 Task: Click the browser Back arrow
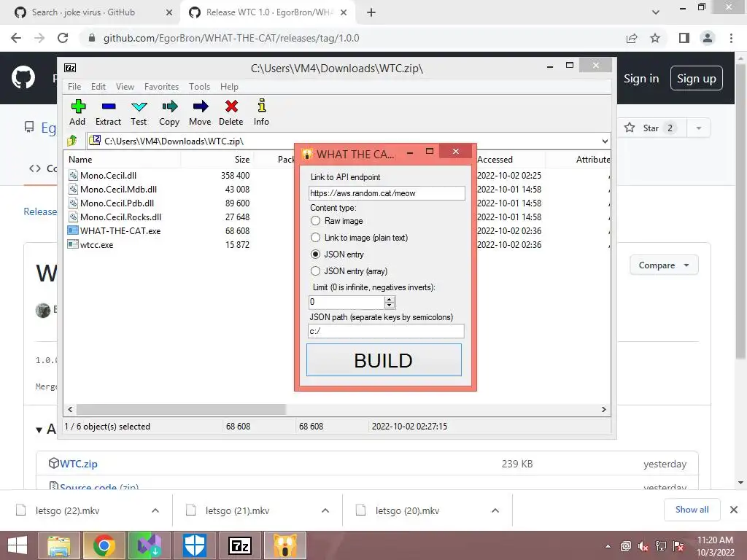(x=16, y=38)
